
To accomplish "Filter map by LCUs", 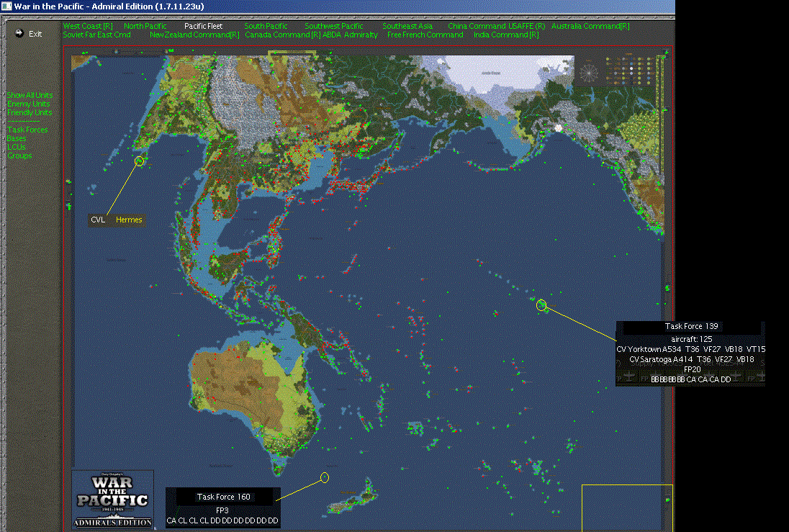I will coord(16,147).
